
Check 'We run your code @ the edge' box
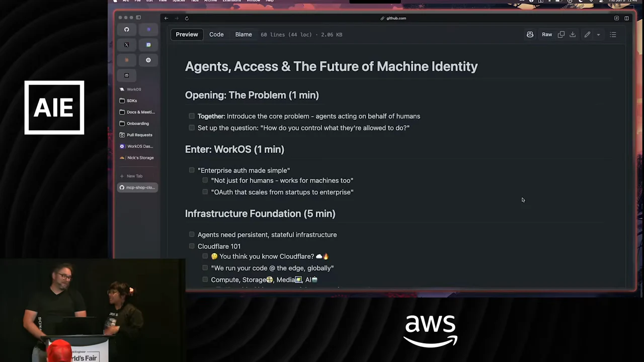pos(205,268)
